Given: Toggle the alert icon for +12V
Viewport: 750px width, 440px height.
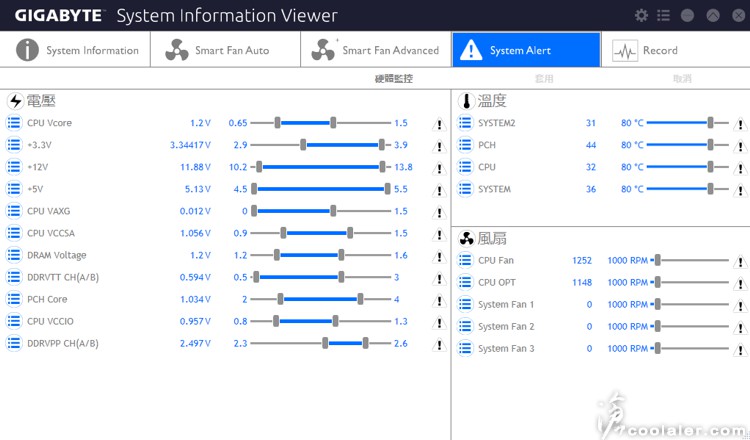Looking at the screenshot, I should point(439,168).
